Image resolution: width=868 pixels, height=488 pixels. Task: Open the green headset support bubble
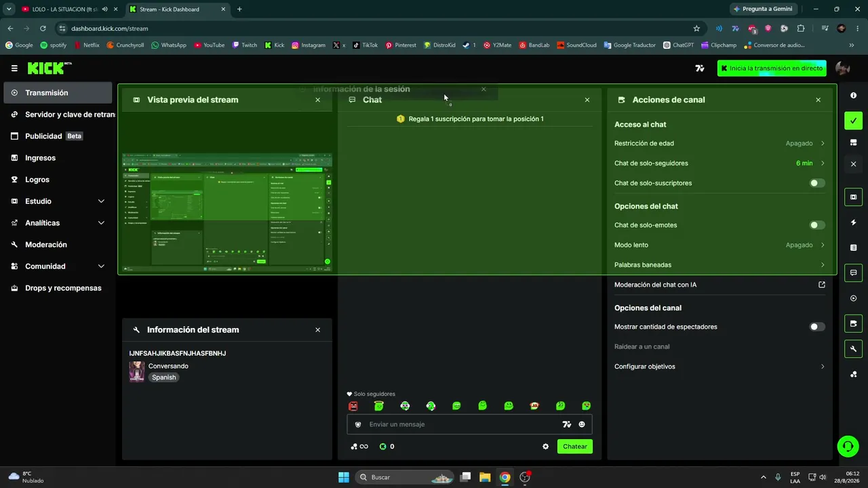click(848, 445)
